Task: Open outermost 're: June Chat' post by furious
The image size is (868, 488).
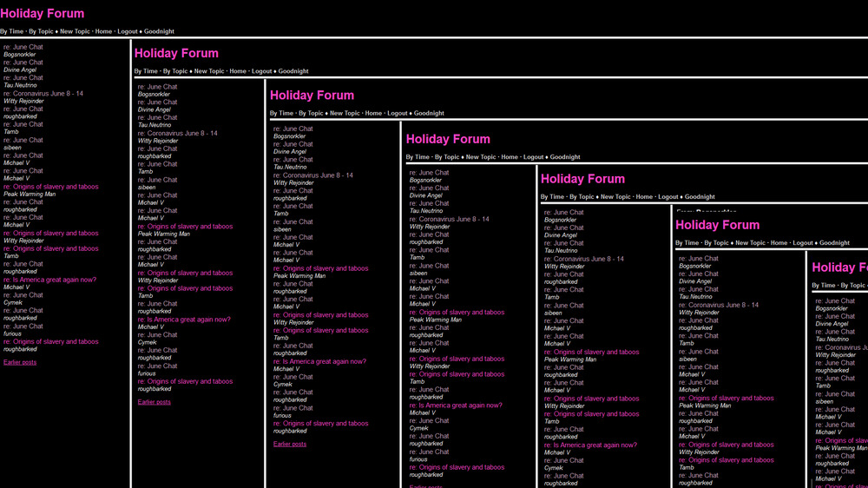Action: click(x=23, y=326)
